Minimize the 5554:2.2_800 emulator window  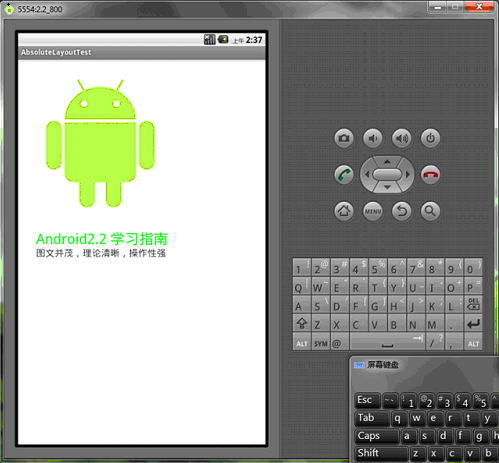coord(438,7)
